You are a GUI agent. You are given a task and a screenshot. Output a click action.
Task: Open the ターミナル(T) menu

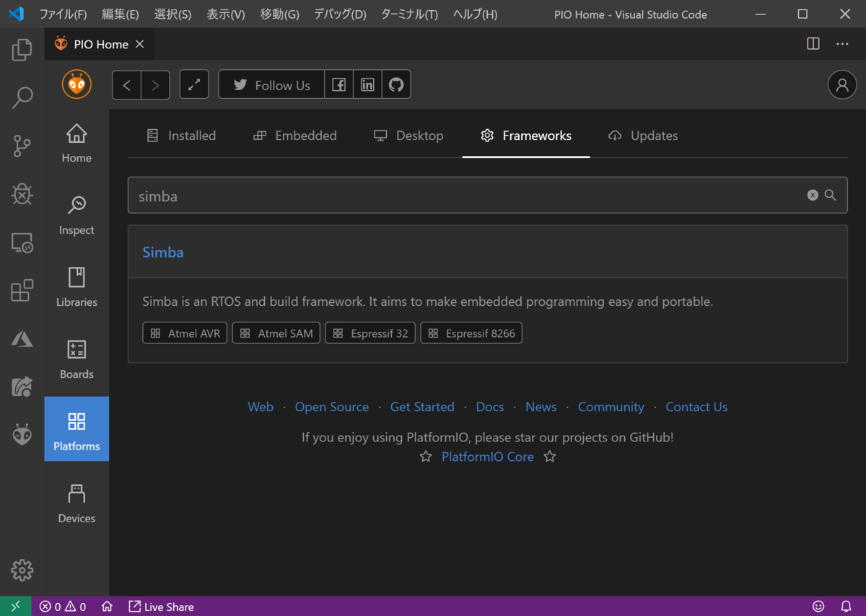click(x=409, y=14)
